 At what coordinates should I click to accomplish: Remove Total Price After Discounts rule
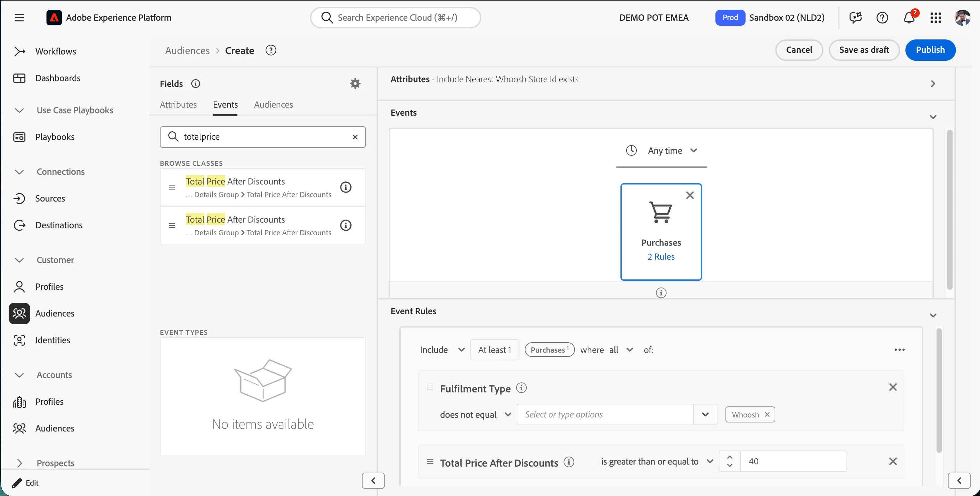pos(892,461)
